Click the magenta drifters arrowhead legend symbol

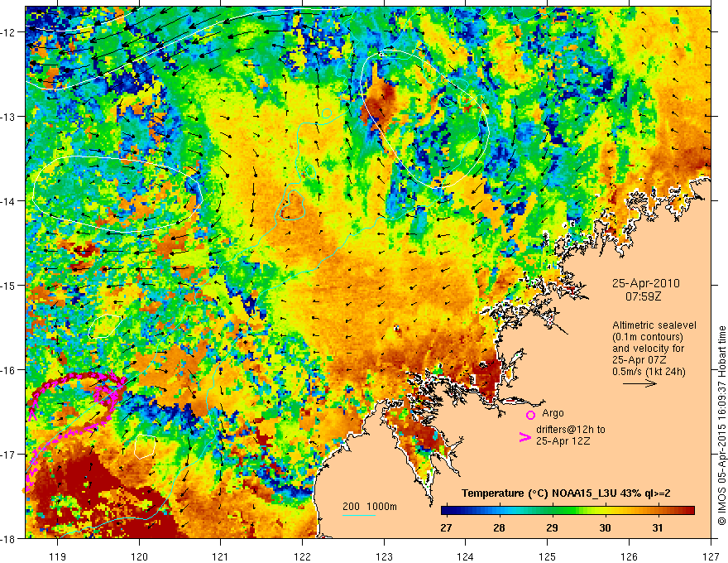(x=525, y=437)
